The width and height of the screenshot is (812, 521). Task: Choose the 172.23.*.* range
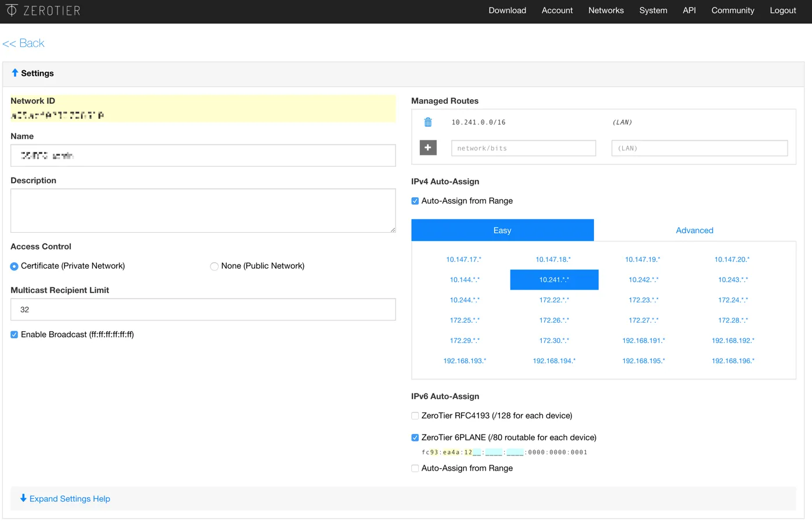(643, 300)
